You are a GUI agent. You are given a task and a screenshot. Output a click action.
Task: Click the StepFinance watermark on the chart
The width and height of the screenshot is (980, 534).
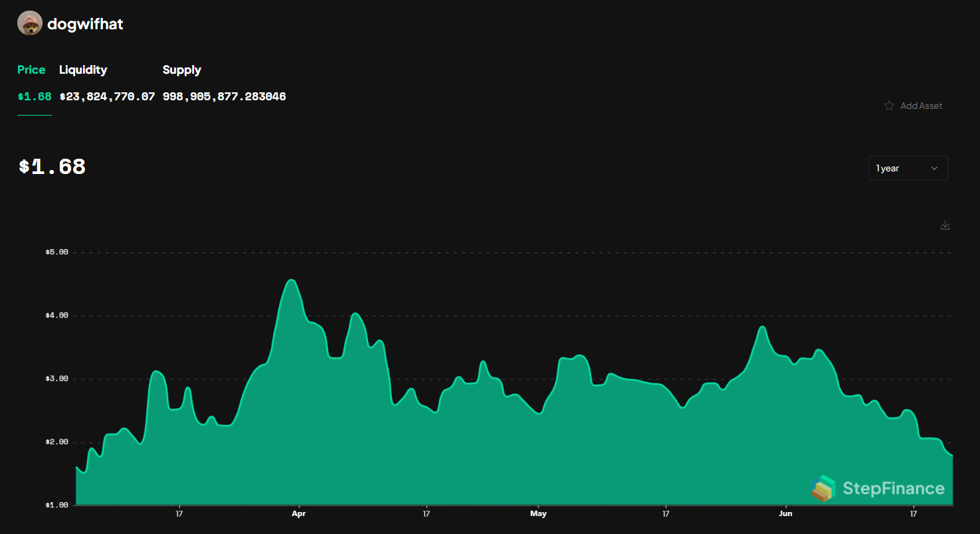click(x=877, y=488)
